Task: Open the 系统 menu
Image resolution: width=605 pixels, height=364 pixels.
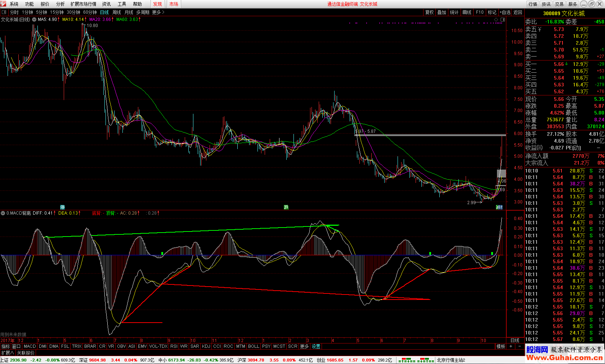Action: click(14, 4)
